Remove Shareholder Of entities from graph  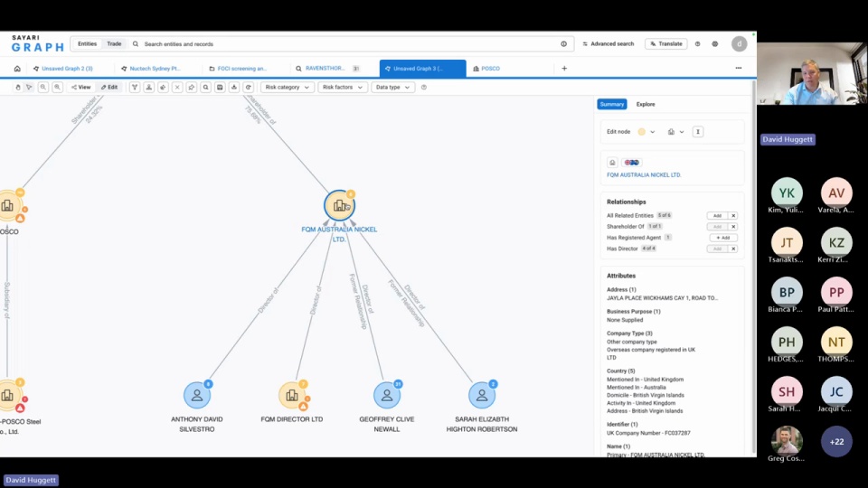coord(733,227)
